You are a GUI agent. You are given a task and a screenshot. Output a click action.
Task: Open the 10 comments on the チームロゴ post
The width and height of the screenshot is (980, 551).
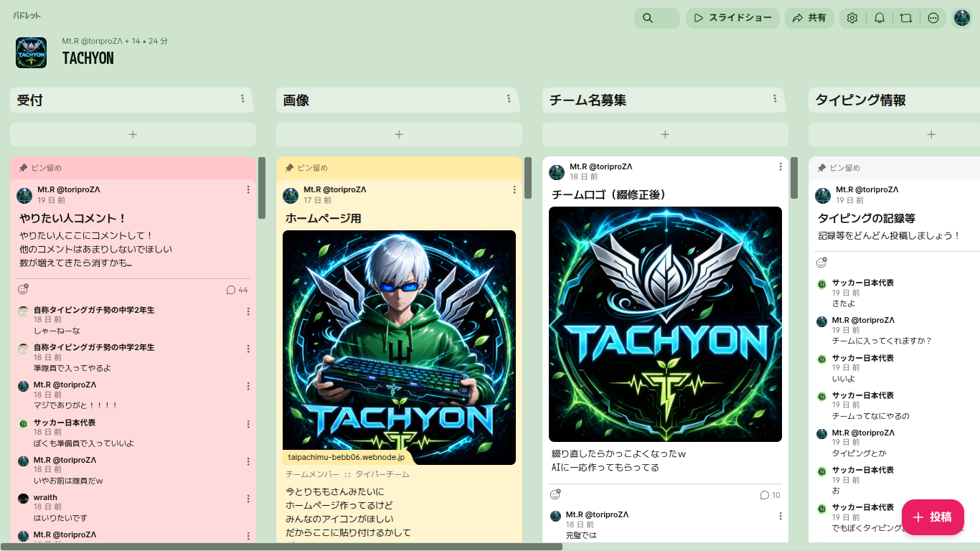click(770, 495)
